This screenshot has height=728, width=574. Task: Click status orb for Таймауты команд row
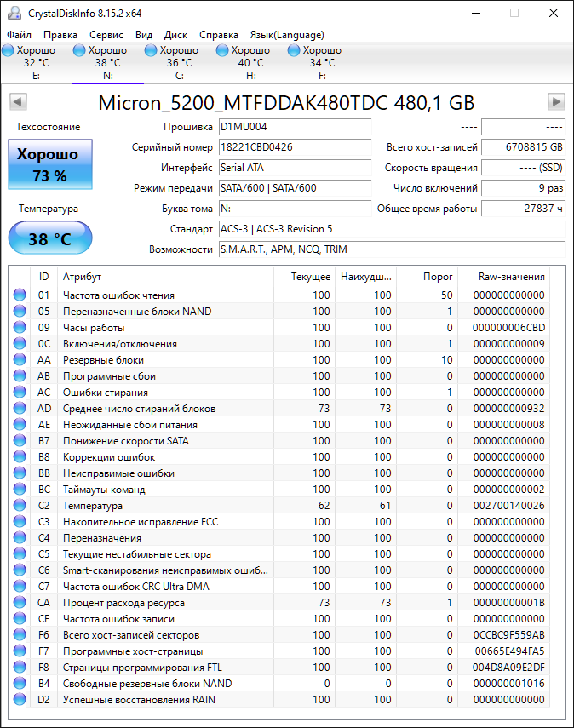tap(20, 489)
